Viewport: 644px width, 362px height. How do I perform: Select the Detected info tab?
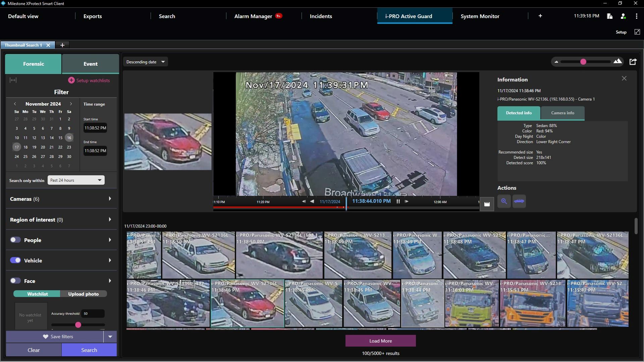point(519,113)
